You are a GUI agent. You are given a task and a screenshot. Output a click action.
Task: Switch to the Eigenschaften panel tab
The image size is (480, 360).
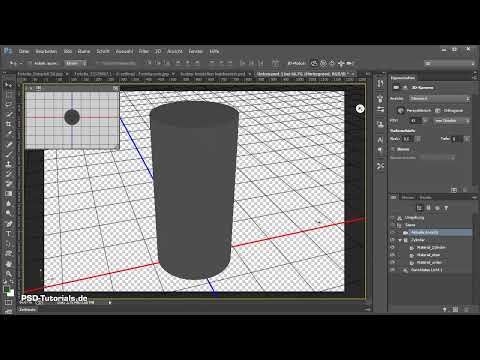click(403, 78)
